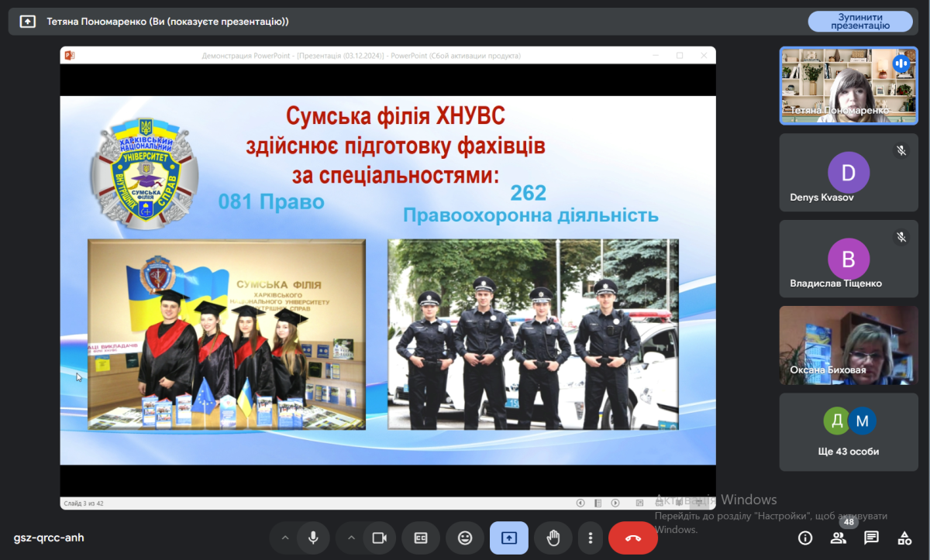Show the participants list panel

tap(838, 538)
